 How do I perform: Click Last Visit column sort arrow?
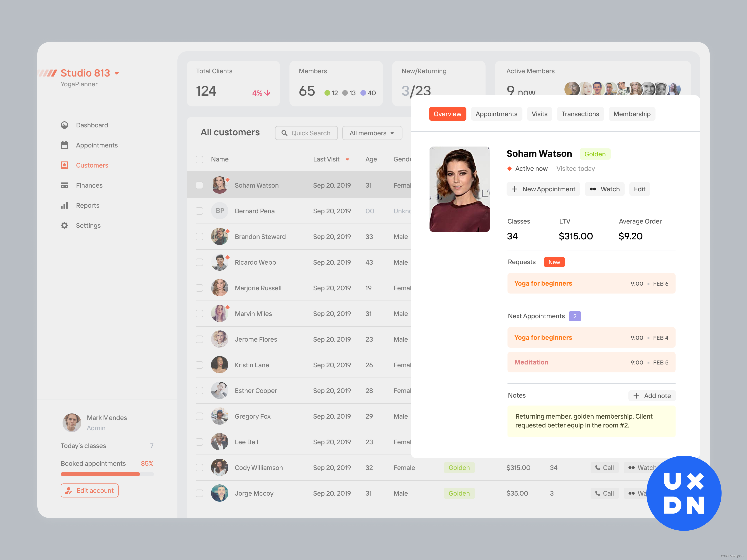point(347,160)
